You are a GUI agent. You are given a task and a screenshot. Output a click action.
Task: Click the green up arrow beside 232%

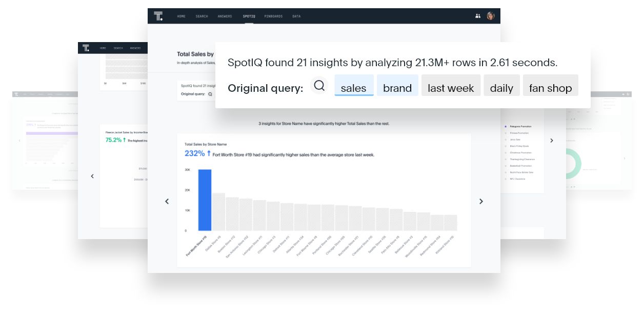pyautogui.click(x=209, y=153)
